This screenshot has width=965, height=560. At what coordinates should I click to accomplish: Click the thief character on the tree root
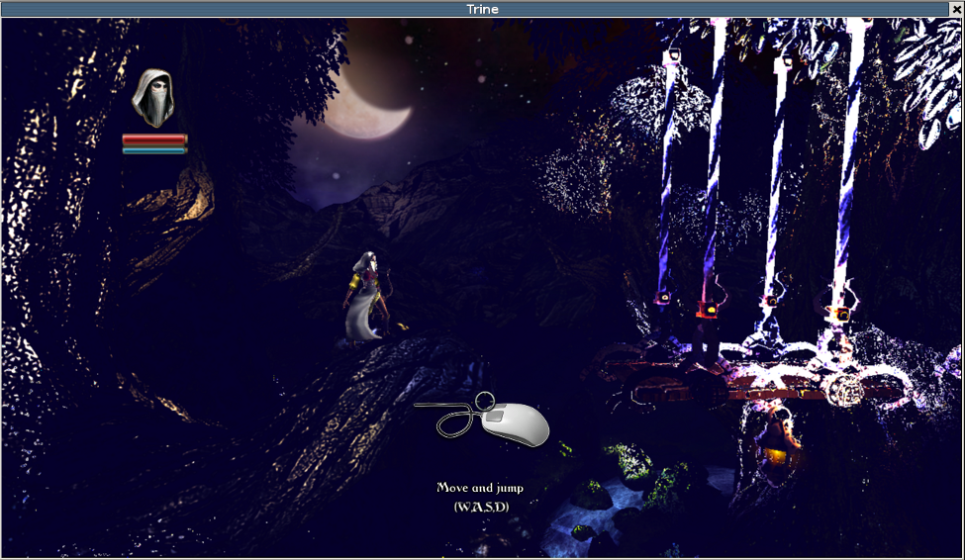point(364,299)
